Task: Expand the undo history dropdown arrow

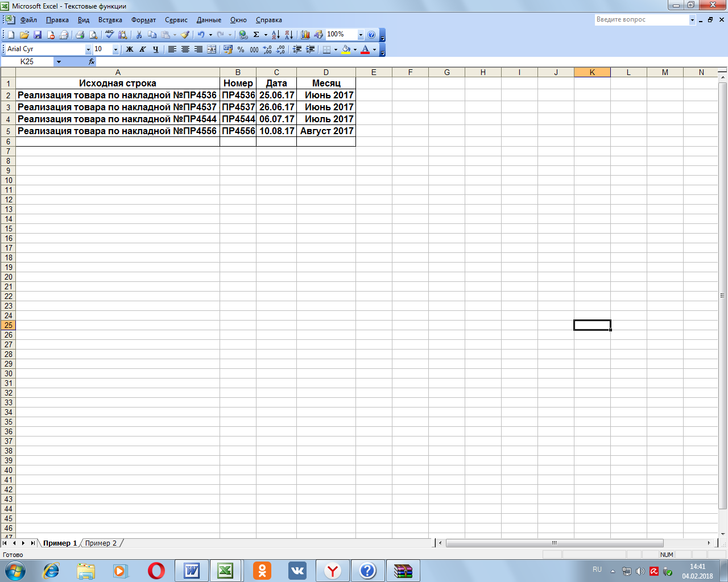Action: (210, 35)
